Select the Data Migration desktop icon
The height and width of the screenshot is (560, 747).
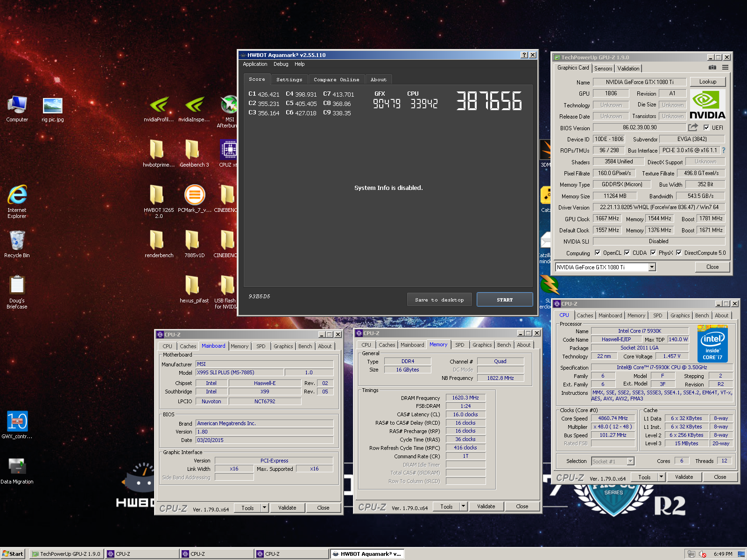(x=17, y=470)
